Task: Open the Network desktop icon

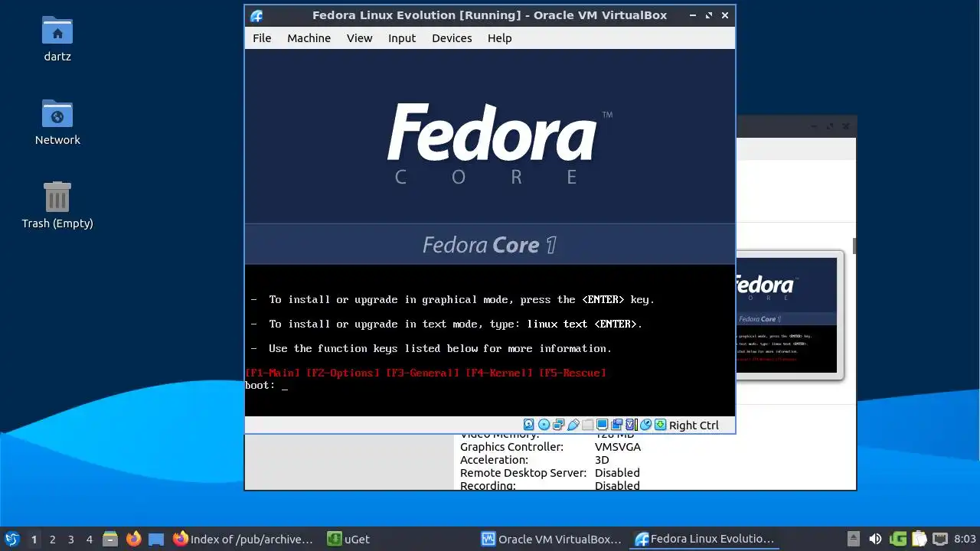Action: [x=57, y=122]
